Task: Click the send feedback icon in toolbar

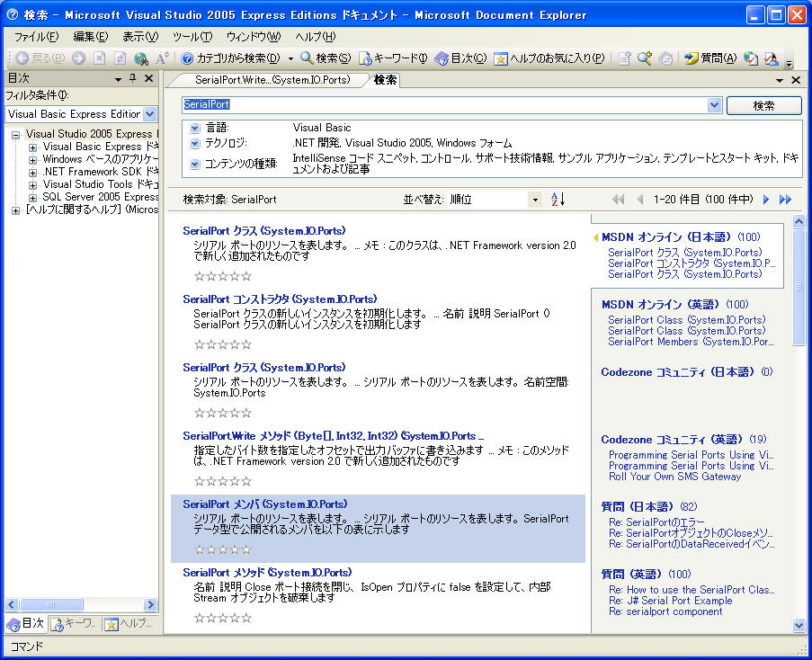Action: point(772,58)
